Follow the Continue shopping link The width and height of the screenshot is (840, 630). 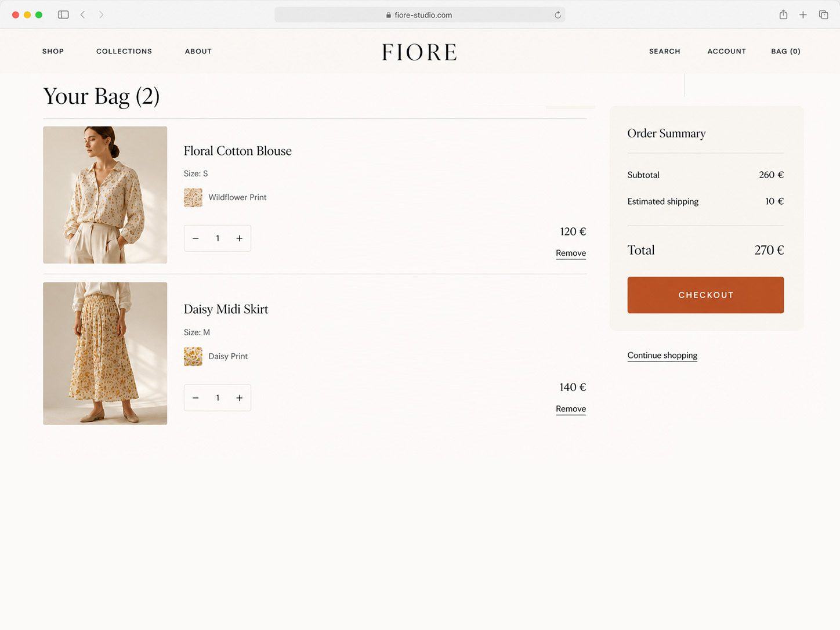click(662, 356)
